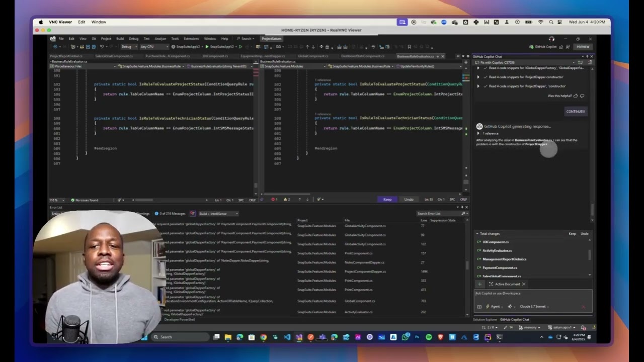Image resolution: width=644 pixels, height=362 pixels.
Task: Open the Debug configuration dropdown
Action: tap(128, 47)
